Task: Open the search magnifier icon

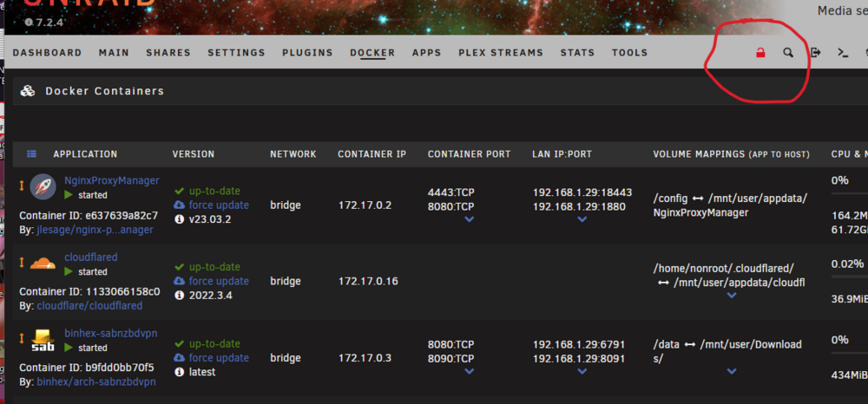Action: coord(788,53)
